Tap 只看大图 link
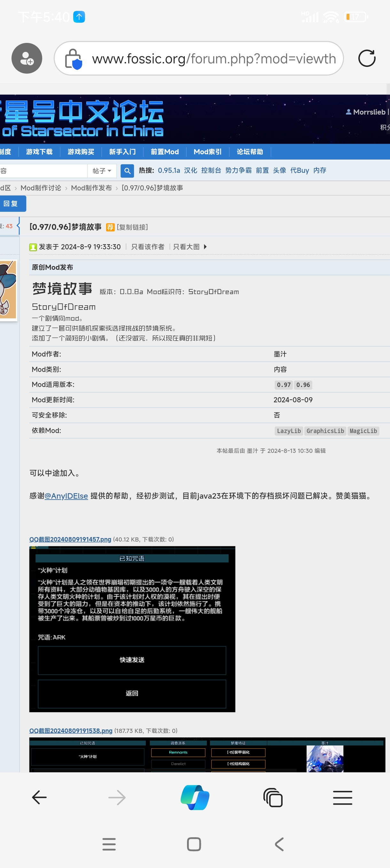The height and width of the screenshot is (868, 390). click(186, 247)
